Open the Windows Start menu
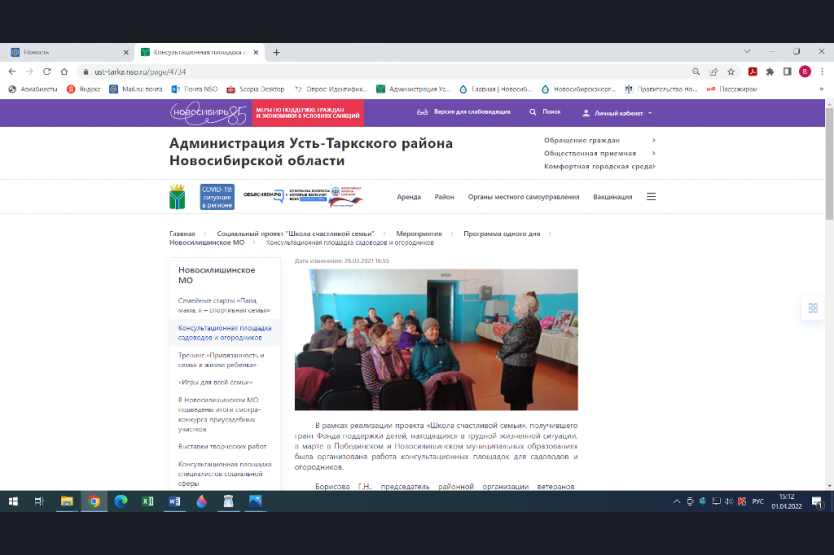 [13, 501]
